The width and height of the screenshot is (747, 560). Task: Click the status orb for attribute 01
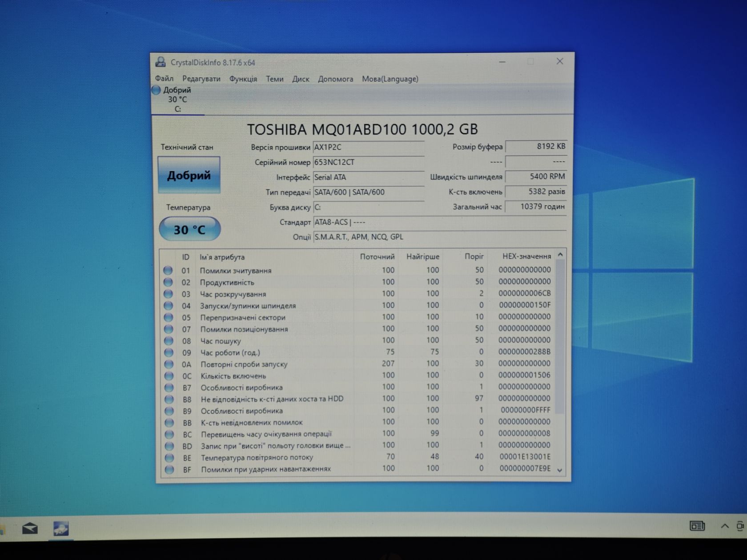coord(168,270)
